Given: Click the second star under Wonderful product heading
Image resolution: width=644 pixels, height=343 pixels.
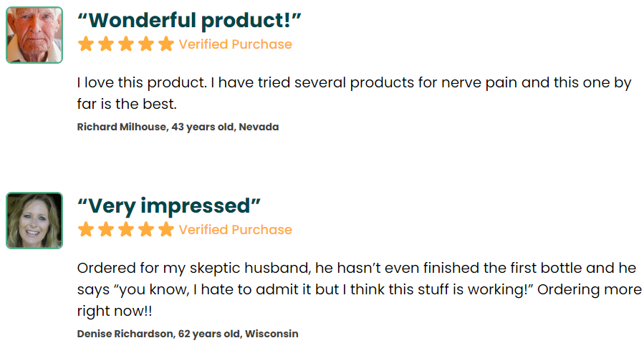Looking at the screenshot, I should tap(106, 44).
